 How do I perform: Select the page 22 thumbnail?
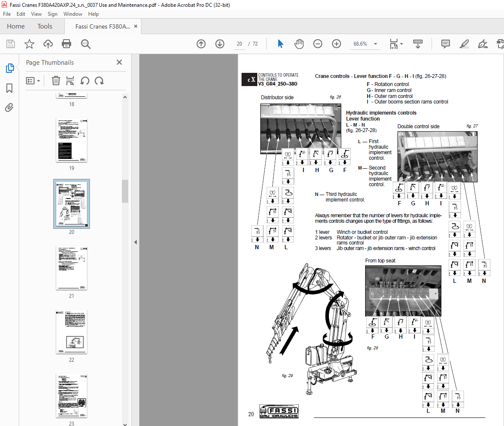coord(71,332)
